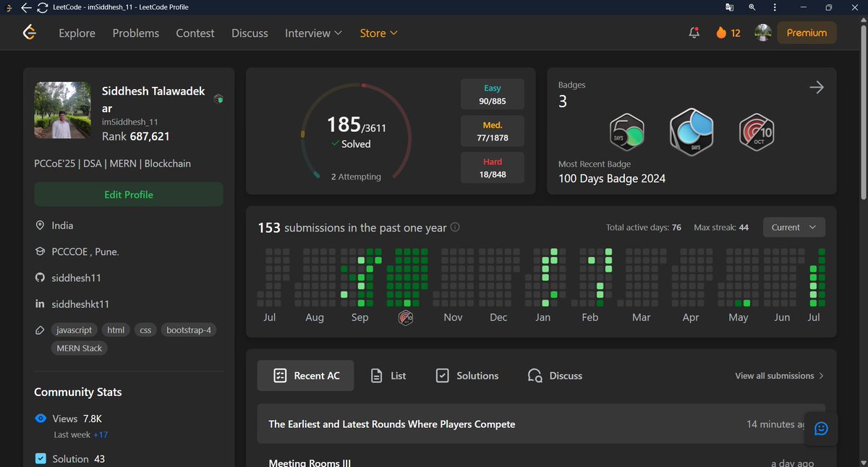Open The Earliest and Latest Rounds submission
Screen dimensions: 868x467
point(541,424)
